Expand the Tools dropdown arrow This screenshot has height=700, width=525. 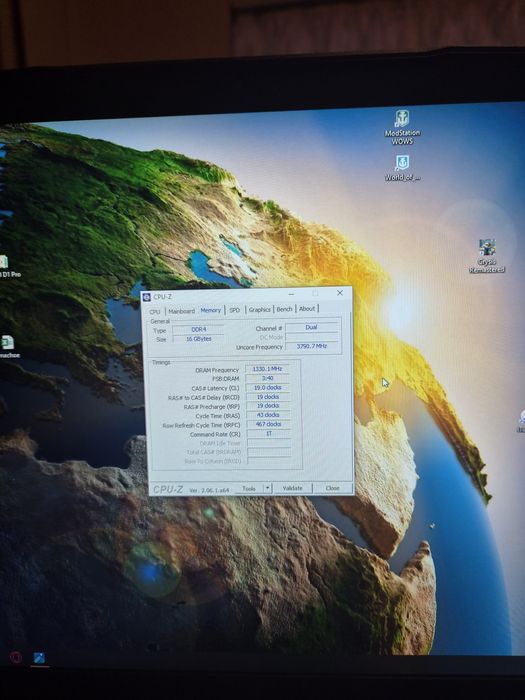coord(268,488)
